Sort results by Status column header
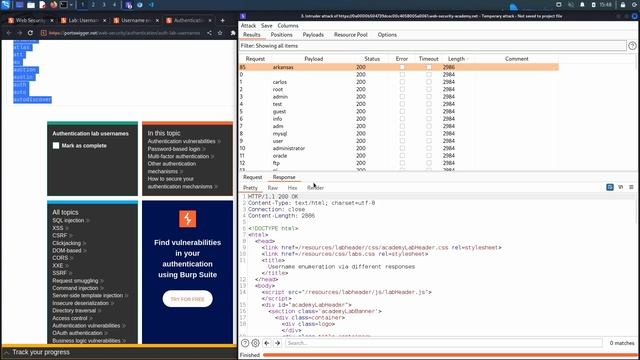640x360 pixels. coord(372,59)
